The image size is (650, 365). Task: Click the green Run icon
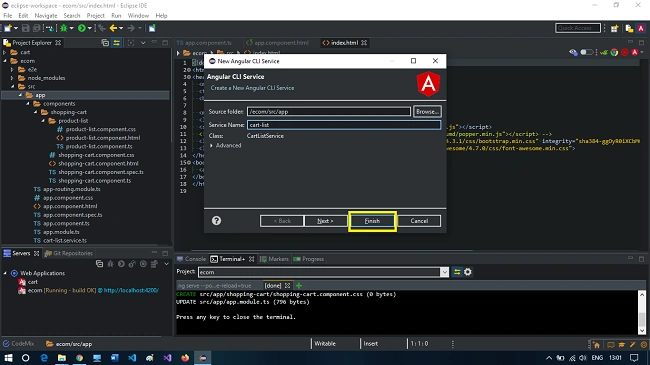[82, 28]
